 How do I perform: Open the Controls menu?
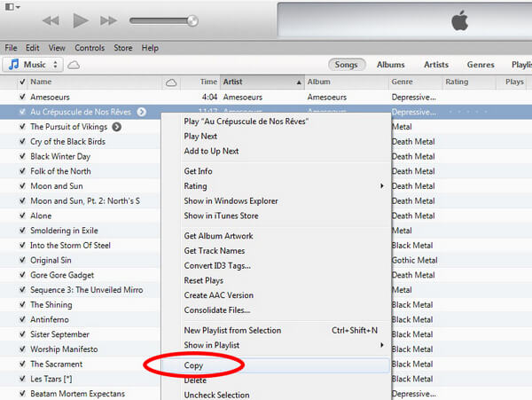pos(90,48)
